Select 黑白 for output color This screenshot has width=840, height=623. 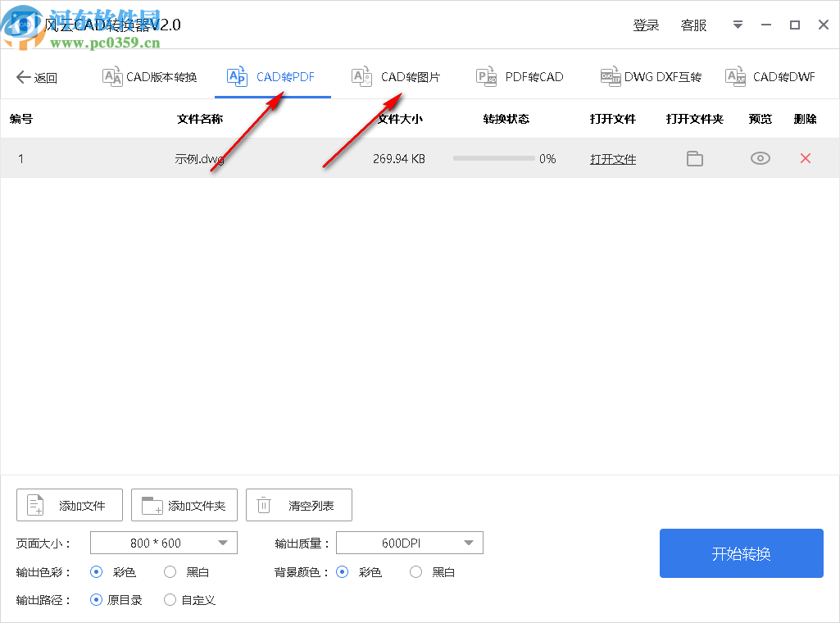[169, 571]
